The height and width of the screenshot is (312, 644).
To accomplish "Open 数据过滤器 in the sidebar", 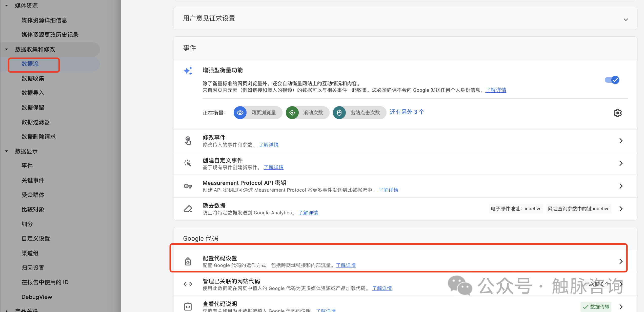I will coord(36,122).
